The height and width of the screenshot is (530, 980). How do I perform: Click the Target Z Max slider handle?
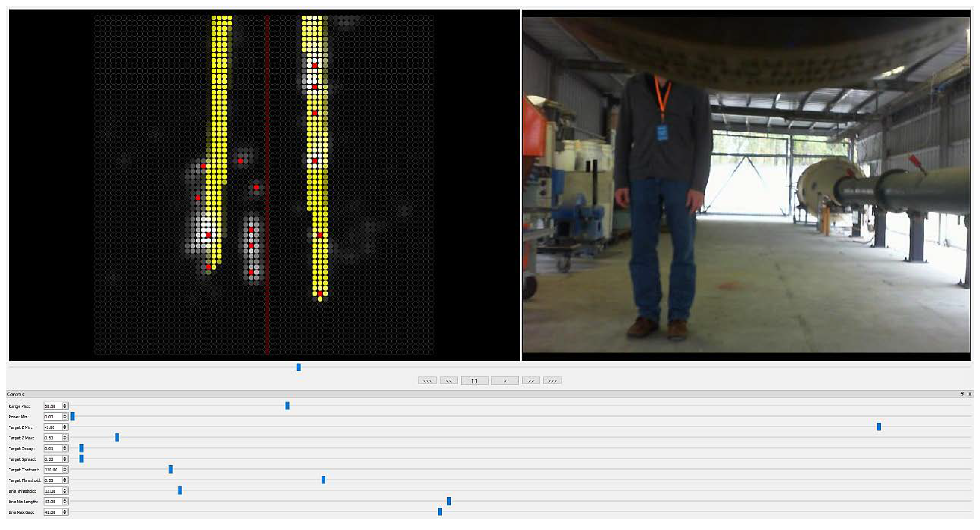[117, 438]
